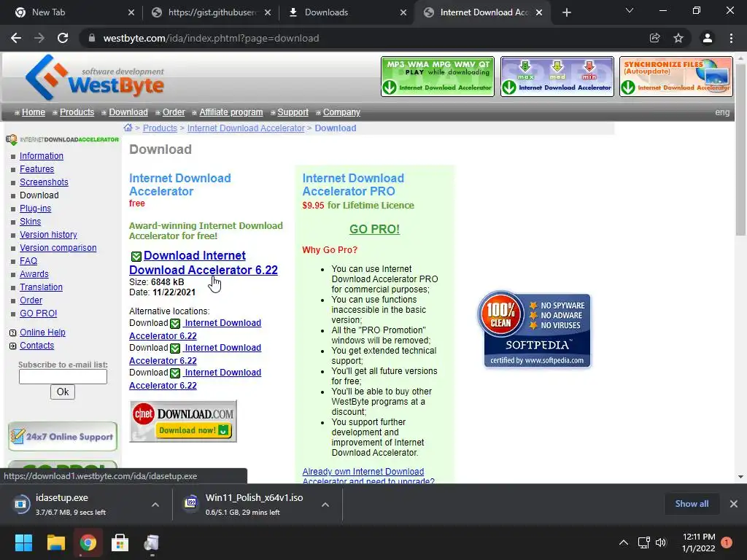
Task: Open the Contacts sidebar link
Action: 36,345
